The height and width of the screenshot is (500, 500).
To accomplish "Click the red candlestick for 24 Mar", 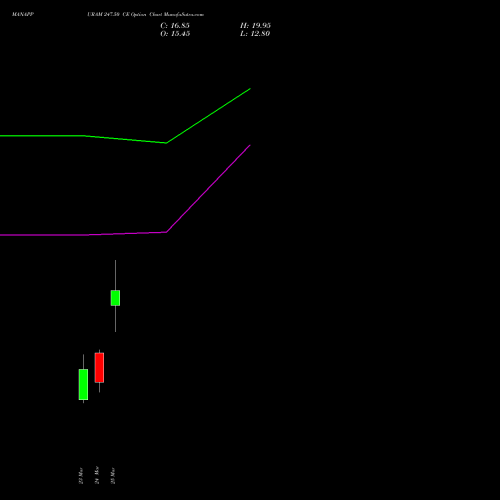I will [99, 367].
